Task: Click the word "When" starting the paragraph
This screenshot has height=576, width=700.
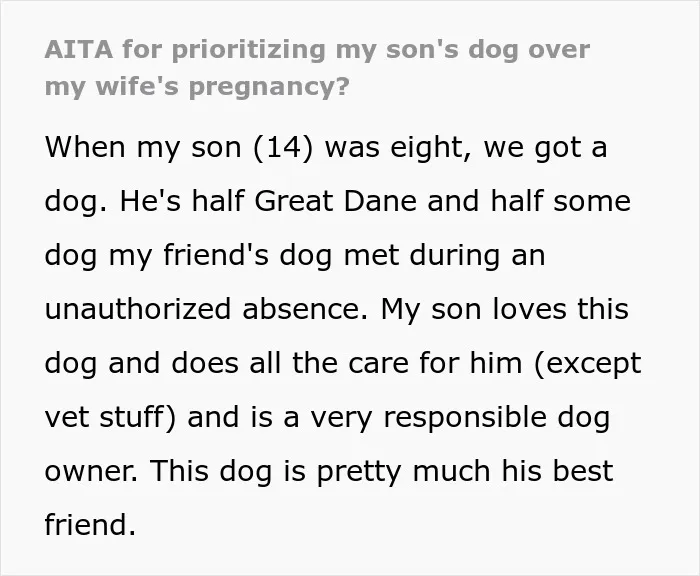Action: (85, 147)
